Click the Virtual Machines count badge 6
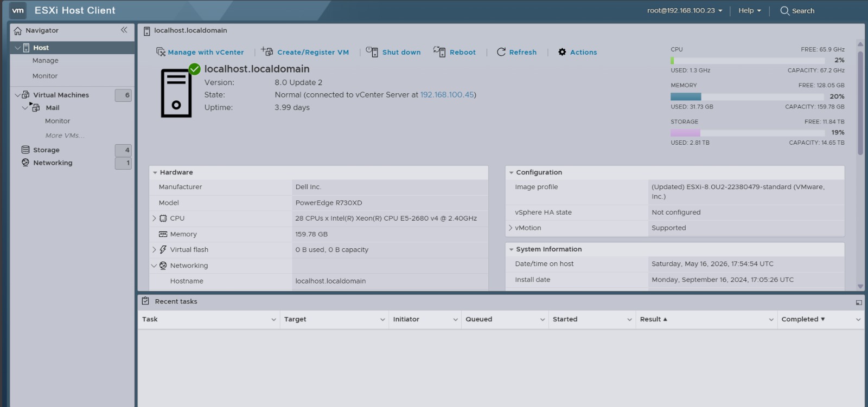The image size is (868, 407). pos(123,95)
